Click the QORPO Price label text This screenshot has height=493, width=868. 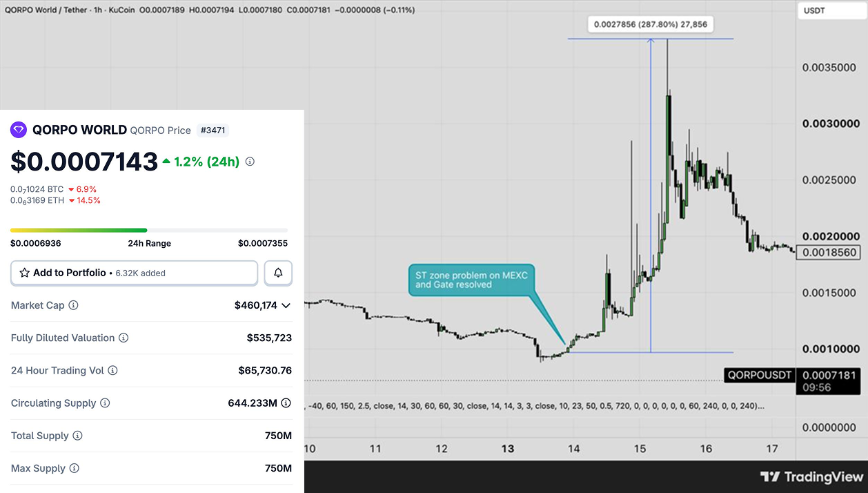coord(160,130)
